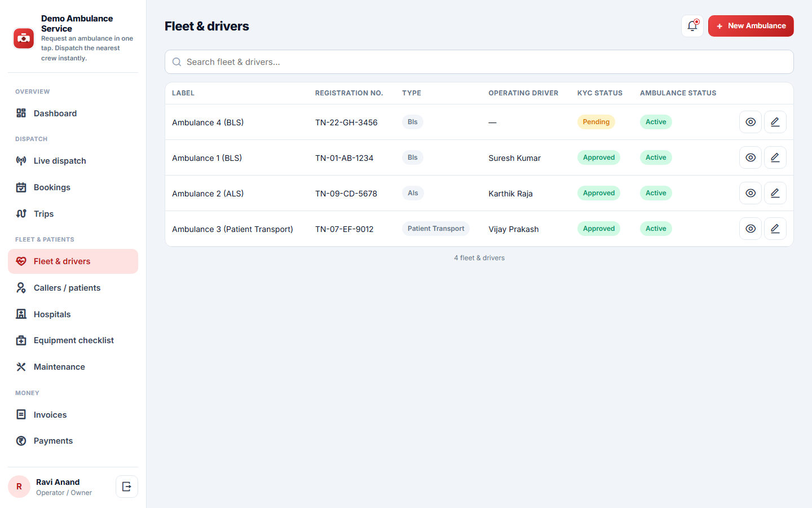The height and width of the screenshot is (508, 812).
Task: View details of Ambulance 2 (ALS)
Action: point(751,193)
